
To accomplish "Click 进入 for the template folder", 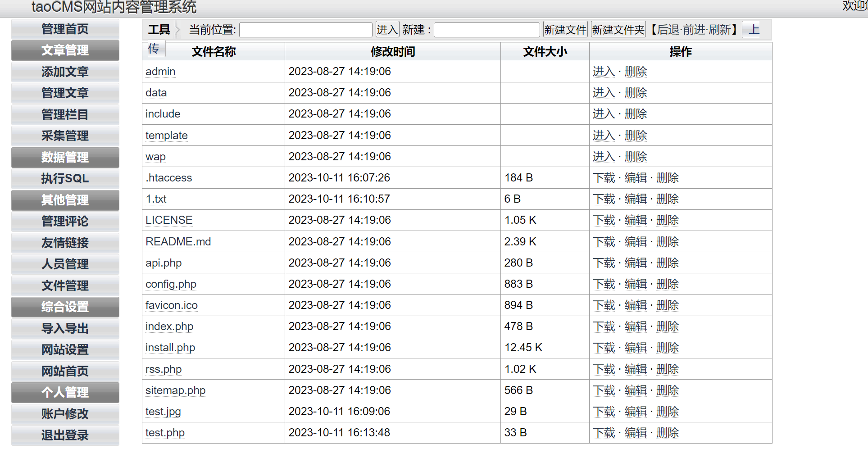I will click(x=604, y=136).
